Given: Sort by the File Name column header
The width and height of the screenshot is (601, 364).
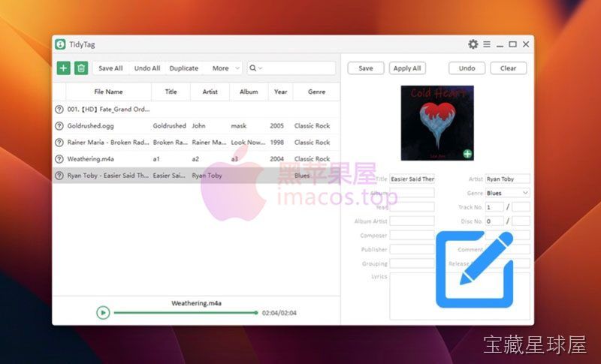Looking at the screenshot, I should tap(108, 92).
